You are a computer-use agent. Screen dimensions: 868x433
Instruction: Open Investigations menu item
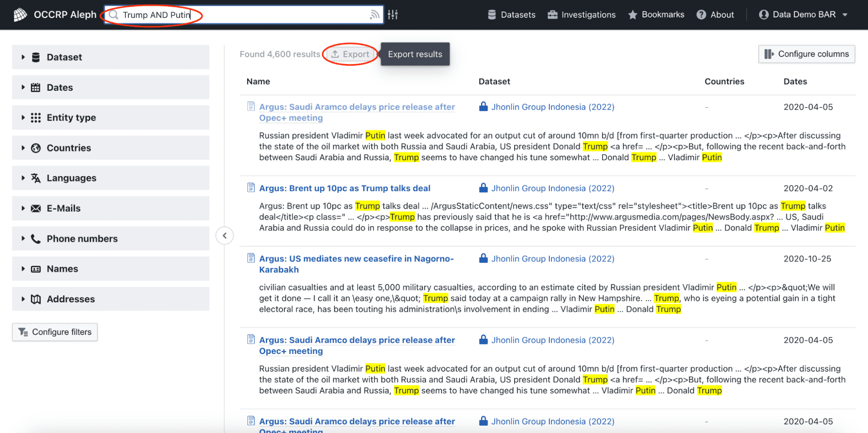point(581,15)
